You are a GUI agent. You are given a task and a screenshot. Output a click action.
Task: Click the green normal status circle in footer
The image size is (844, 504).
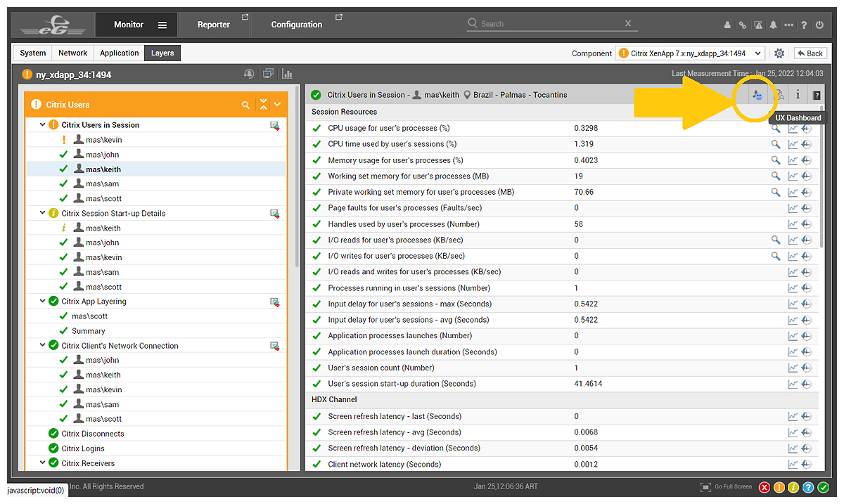[823, 487]
